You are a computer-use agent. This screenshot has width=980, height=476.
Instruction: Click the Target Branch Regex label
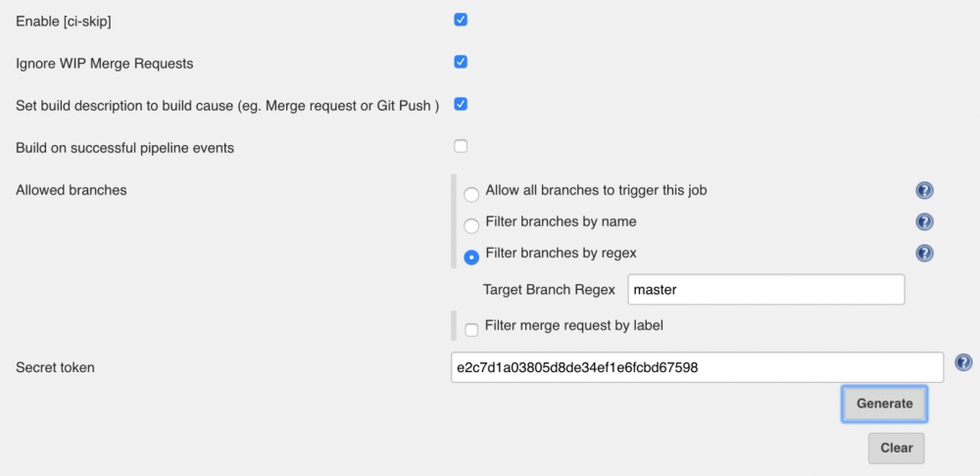coord(549,290)
